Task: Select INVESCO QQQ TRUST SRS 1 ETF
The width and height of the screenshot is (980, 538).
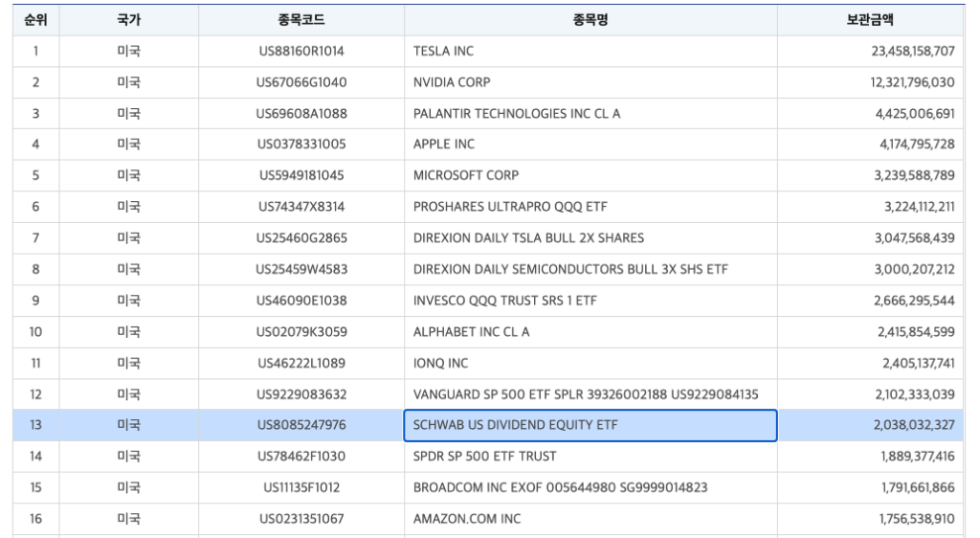Action: [x=590, y=301]
